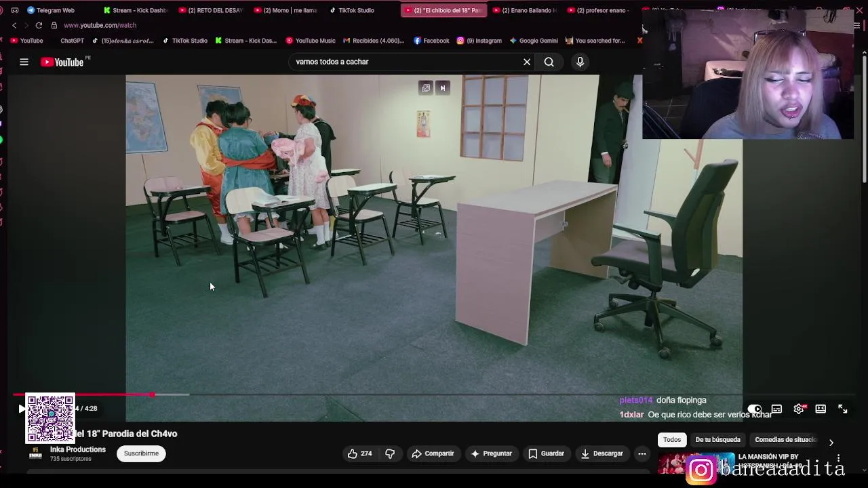Viewport: 868px width, 488px height.
Task: Open La Mansión VIP video thumbnail
Action: [x=696, y=463]
